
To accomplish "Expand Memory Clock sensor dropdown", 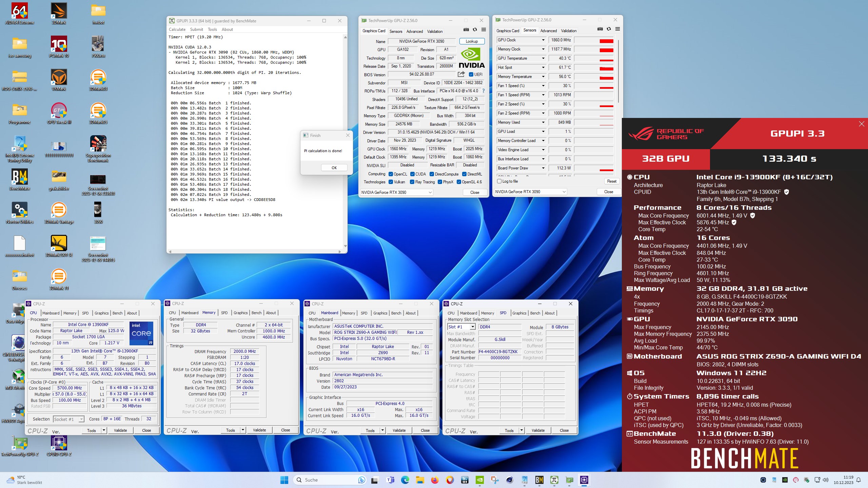I will pyautogui.click(x=543, y=49).
